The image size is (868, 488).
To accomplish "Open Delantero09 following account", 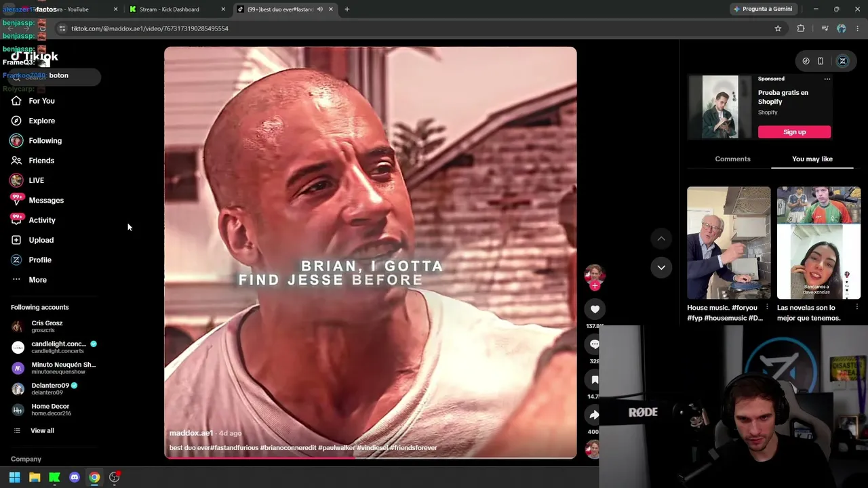I will [45, 389].
